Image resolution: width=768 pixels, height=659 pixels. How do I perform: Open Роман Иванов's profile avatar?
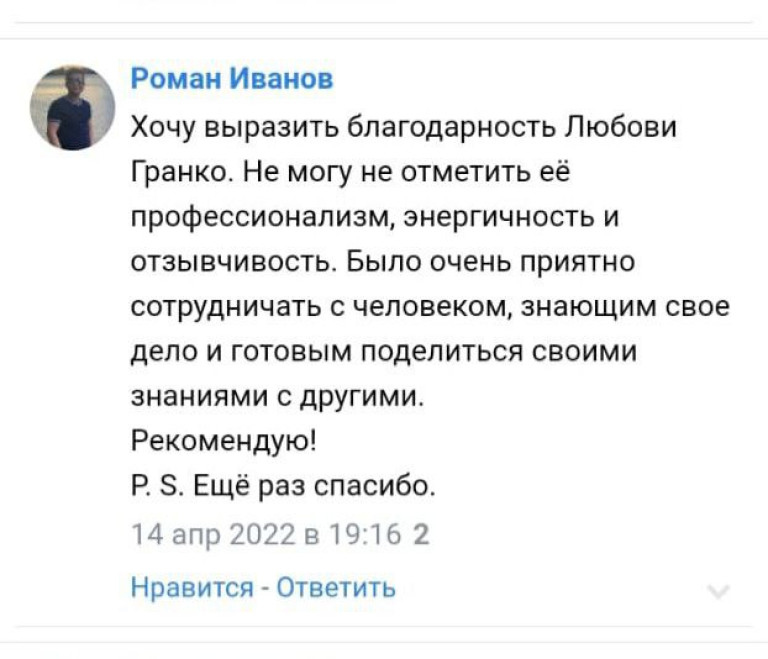[x=72, y=108]
